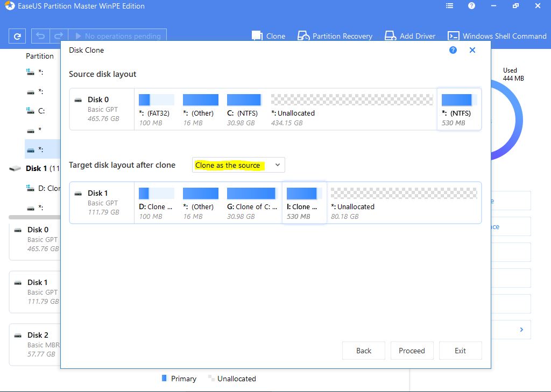Open Partition Recovery tool

click(x=335, y=36)
